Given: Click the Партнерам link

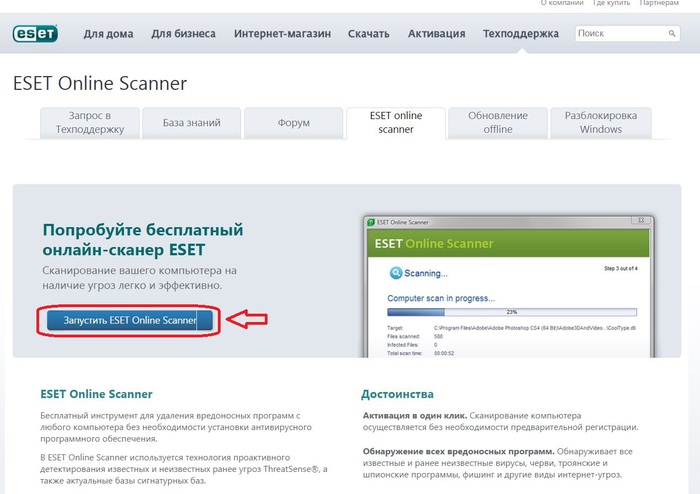Looking at the screenshot, I should [x=659, y=3].
